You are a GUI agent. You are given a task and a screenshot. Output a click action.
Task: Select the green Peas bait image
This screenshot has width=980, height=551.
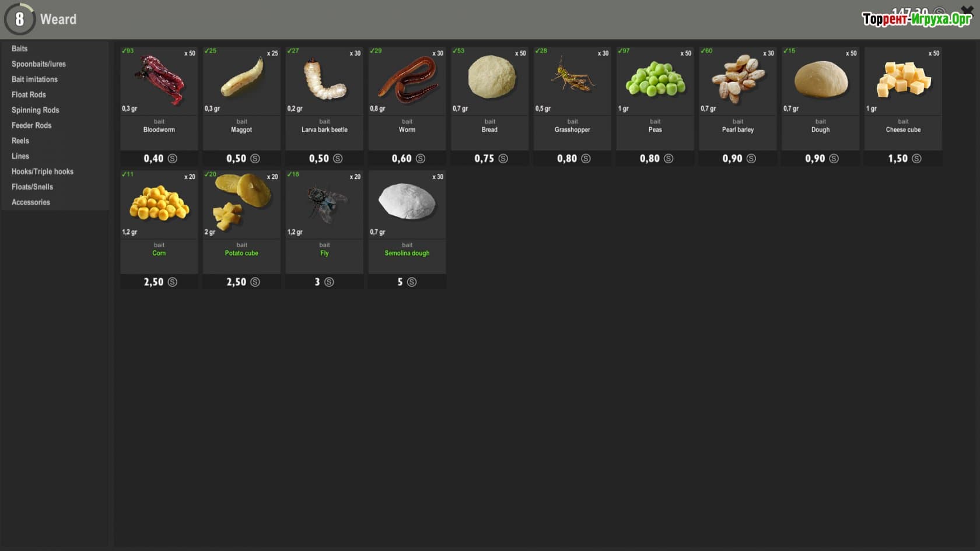click(655, 80)
